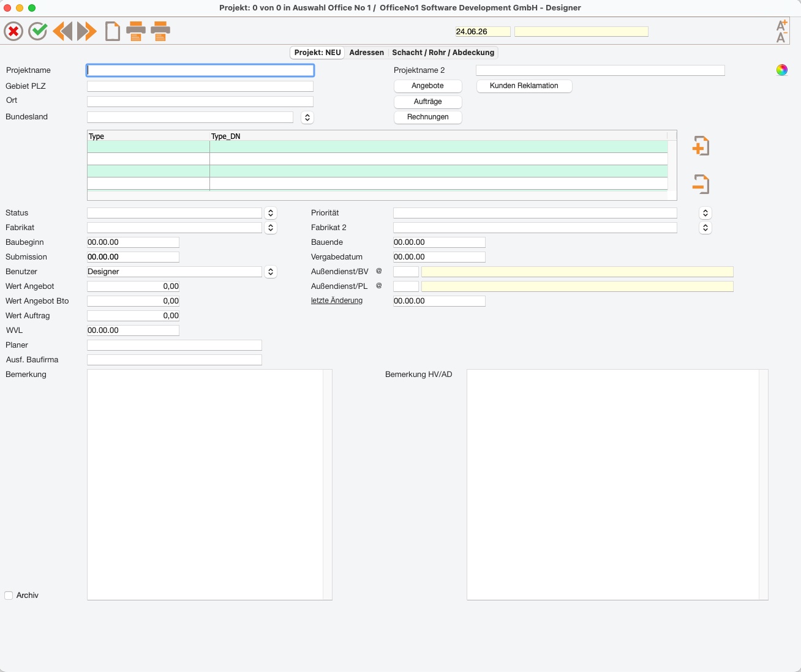Toggle the Archiv checkbox
801x672 pixels.
9,595
